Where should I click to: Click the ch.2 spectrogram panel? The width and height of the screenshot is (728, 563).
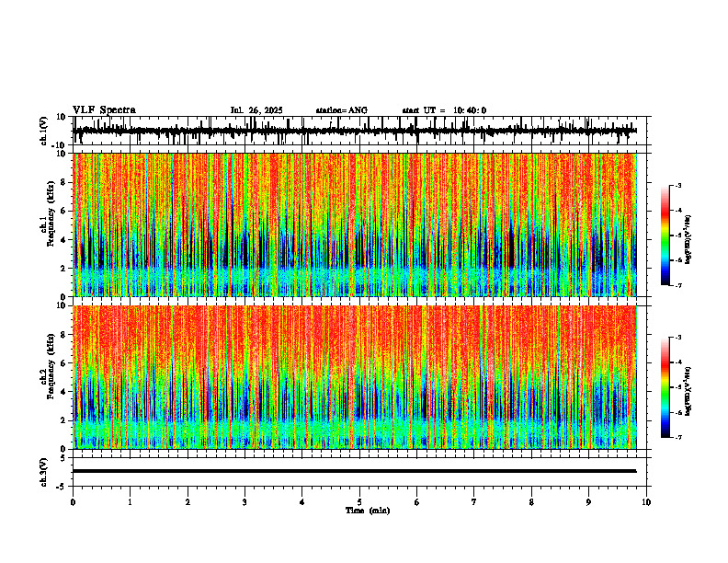click(x=354, y=377)
